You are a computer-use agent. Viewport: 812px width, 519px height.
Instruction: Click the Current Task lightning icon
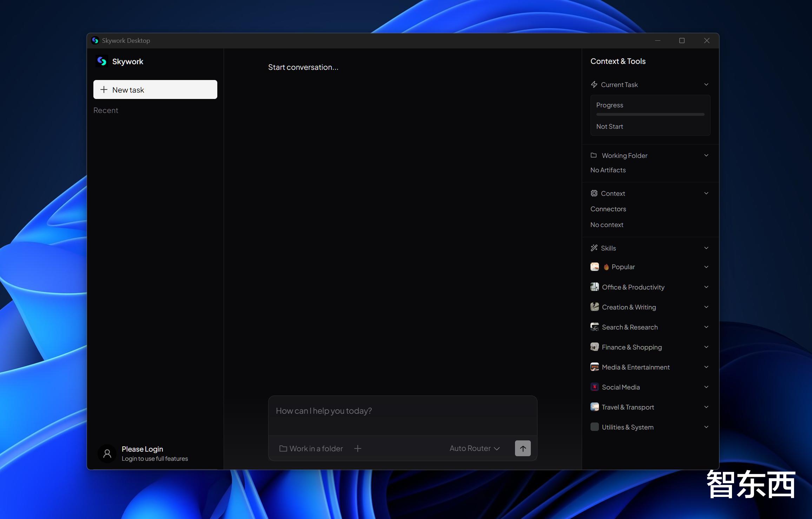tap(594, 85)
